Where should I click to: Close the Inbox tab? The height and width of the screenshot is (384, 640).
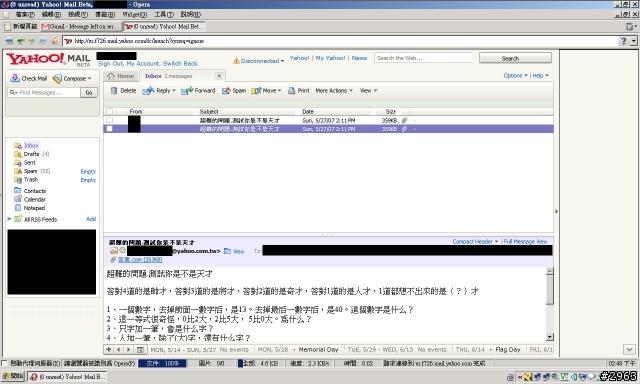click(219, 75)
